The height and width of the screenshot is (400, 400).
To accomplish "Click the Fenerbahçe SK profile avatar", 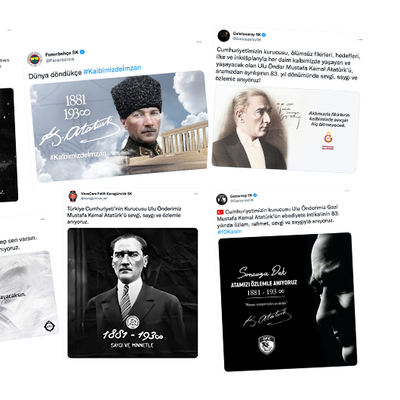I will click(x=34, y=59).
